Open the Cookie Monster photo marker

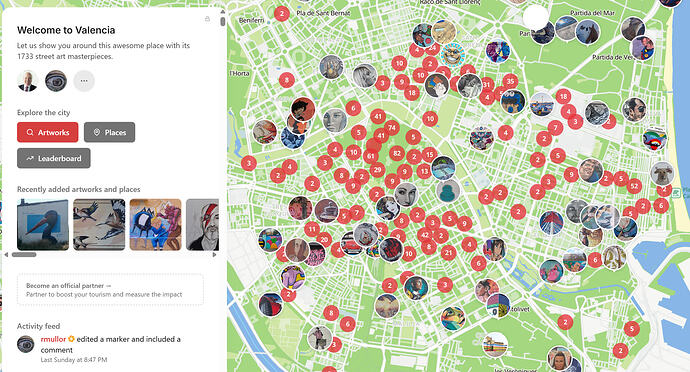513,102
